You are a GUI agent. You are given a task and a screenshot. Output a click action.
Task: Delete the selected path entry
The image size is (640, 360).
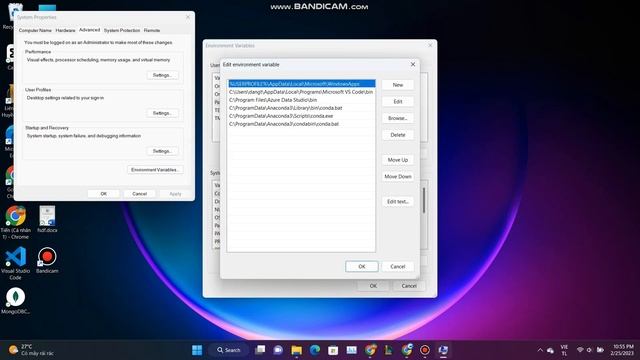pos(398,135)
